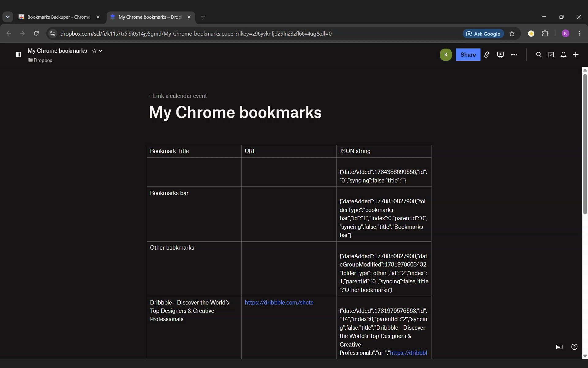Click the Dribbble bookmark title cell

pyautogui.click(x=194, y=328)
